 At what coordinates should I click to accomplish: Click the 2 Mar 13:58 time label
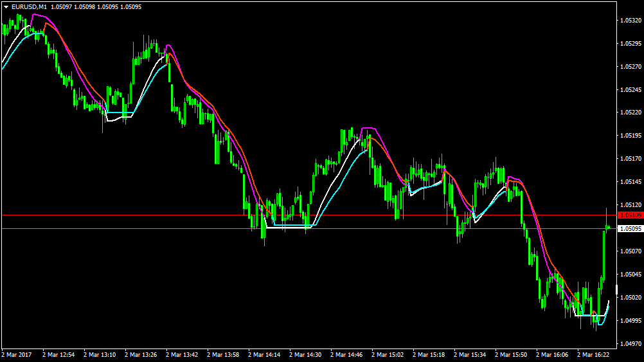223,354
